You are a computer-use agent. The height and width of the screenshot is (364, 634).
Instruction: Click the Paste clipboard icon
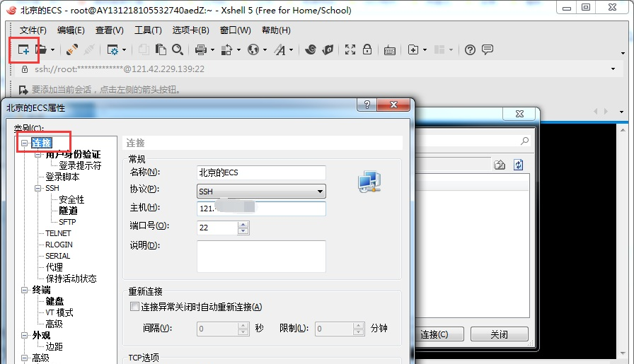(x=161, y=49)
